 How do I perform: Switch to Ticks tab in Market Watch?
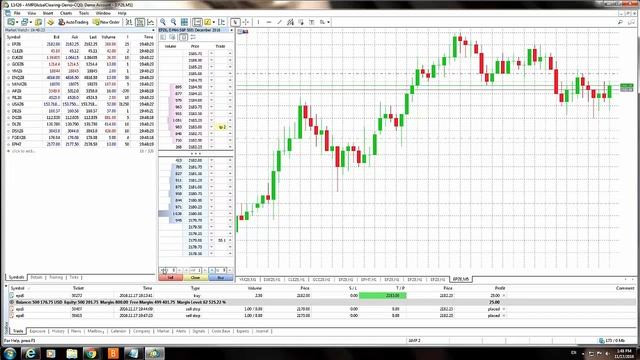(x=73, y=277)
